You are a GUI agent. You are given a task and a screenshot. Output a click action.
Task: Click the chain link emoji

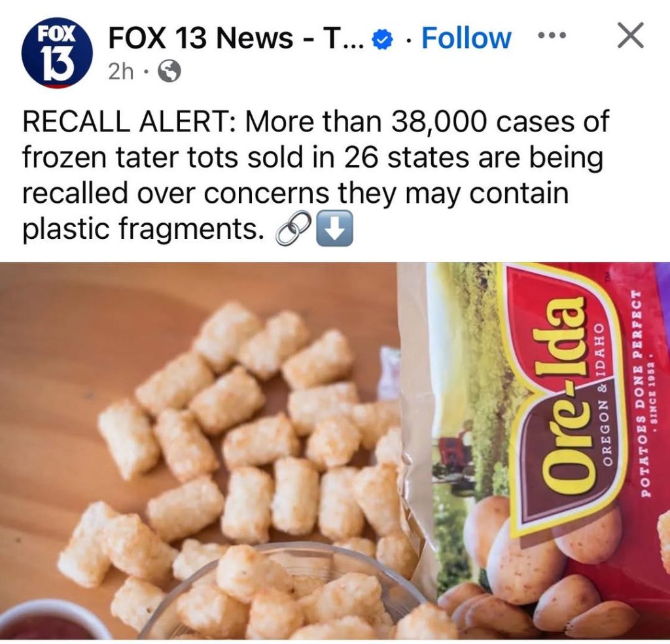tap(292, 230)
